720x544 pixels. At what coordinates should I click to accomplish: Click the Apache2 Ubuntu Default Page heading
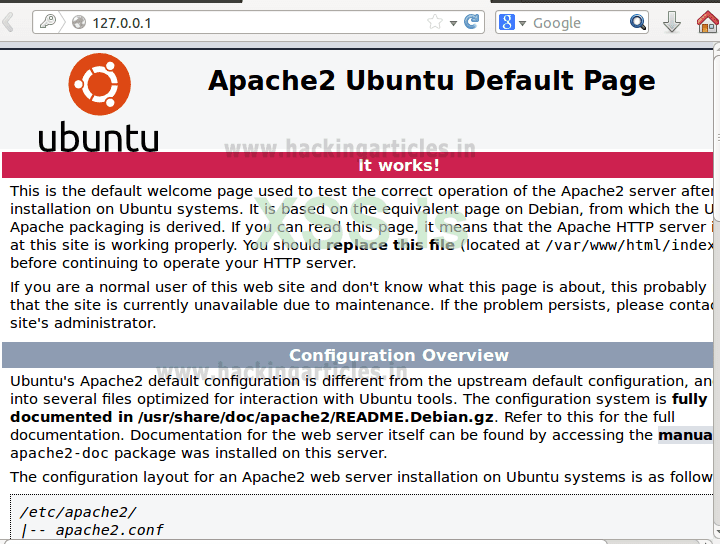pos(431,81)
